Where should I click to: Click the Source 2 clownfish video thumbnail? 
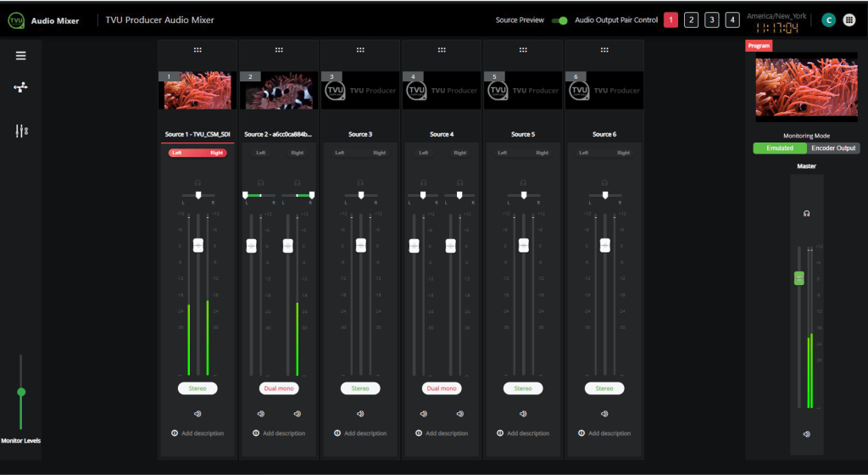pos(279,91)
